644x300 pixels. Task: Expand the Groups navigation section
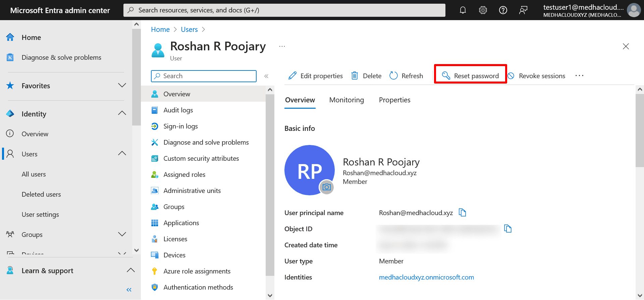tap(122, 234)
